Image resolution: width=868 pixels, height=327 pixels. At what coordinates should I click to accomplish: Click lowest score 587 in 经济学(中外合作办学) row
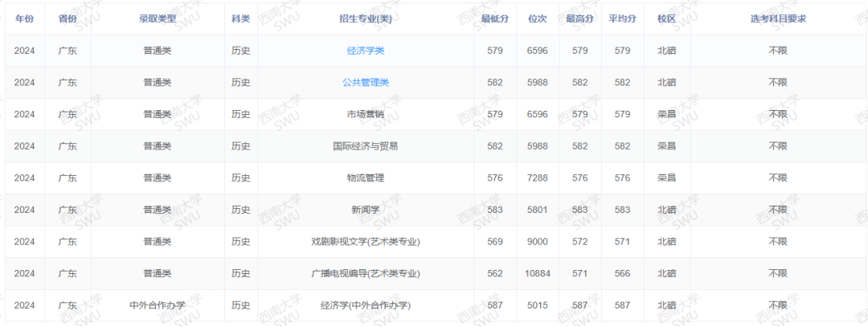pos(495,305)
